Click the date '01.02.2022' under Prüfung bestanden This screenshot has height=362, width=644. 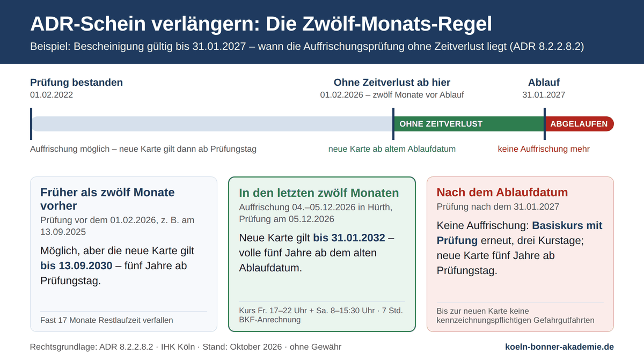(52, 94)
